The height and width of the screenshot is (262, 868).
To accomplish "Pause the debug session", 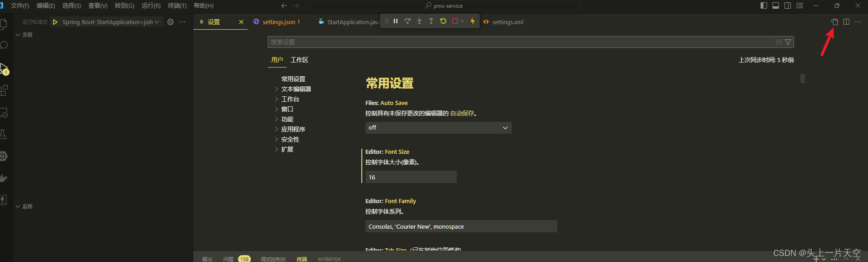I will tap(396, 21).
